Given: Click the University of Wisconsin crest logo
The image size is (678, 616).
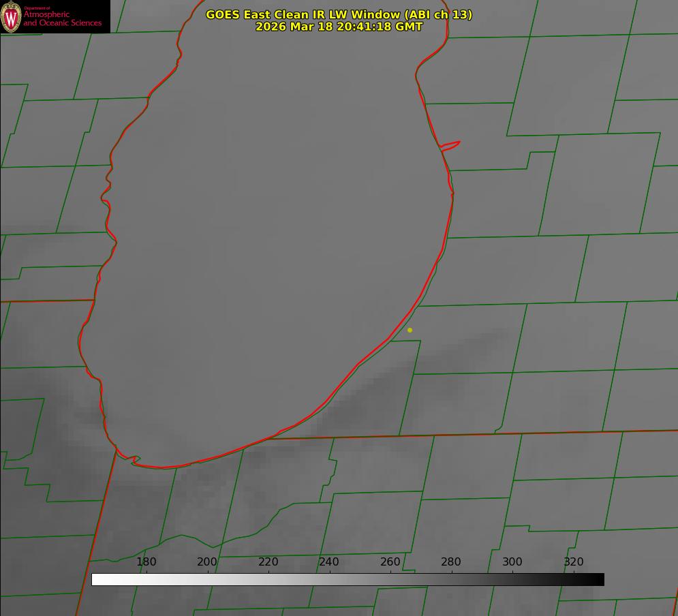Looking at the screenshot, I should (11, 16).
